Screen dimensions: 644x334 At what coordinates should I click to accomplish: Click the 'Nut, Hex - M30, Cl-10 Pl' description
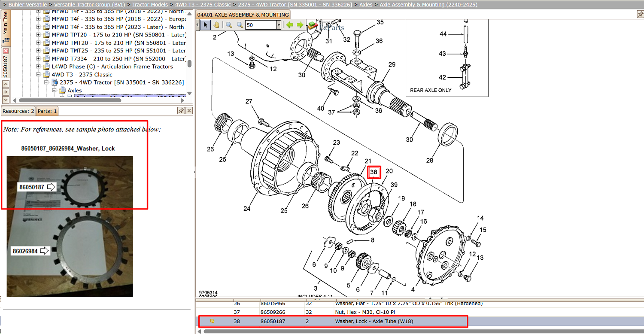click(x=365, y=312)
